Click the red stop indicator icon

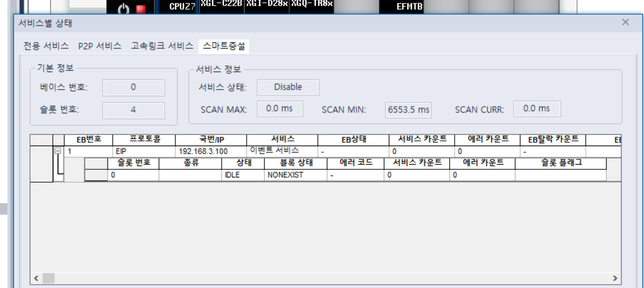pyautogui.click(x=141, y=9)
